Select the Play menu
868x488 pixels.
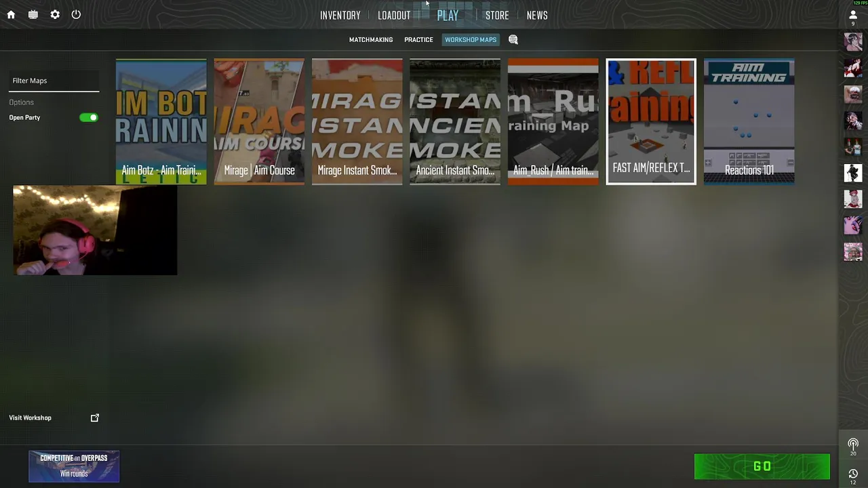pos(448,15)
